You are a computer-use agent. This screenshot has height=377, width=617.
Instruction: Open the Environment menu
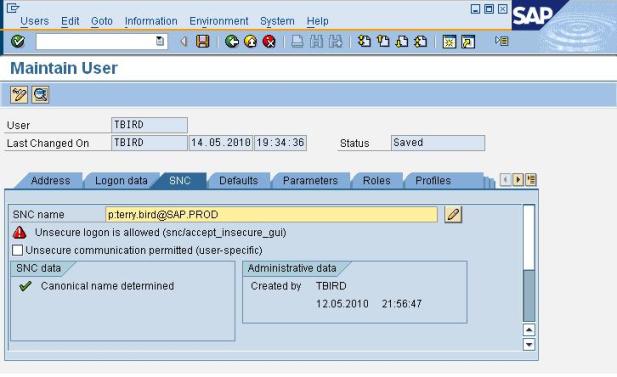(x=219, y=21)
